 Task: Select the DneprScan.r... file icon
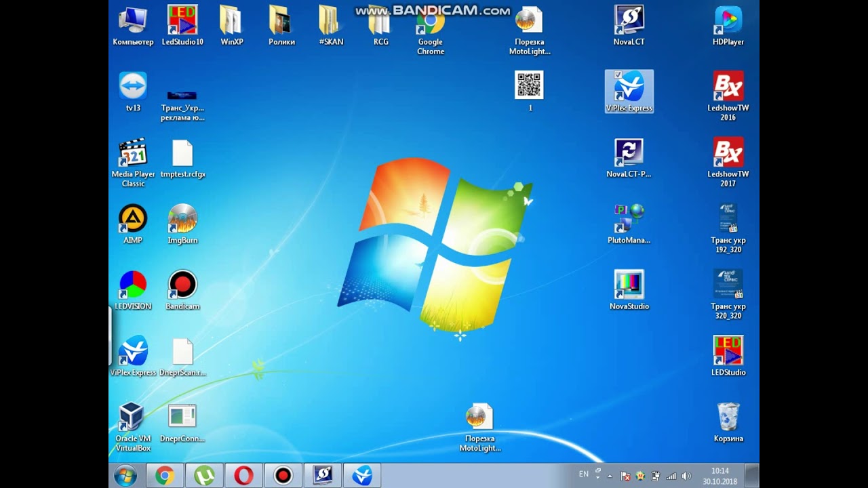(x=182, y=356)
